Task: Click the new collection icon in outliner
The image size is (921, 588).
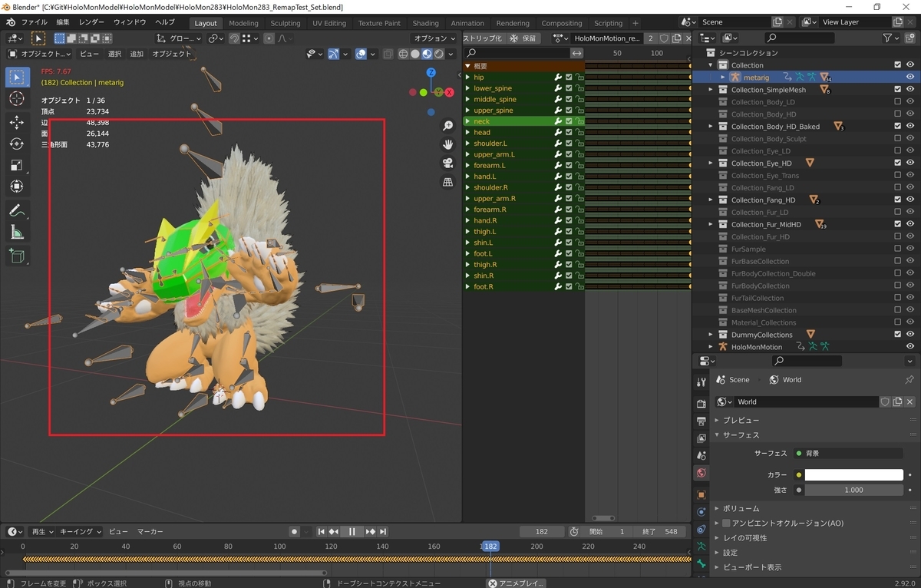Action: click(910, 38)
